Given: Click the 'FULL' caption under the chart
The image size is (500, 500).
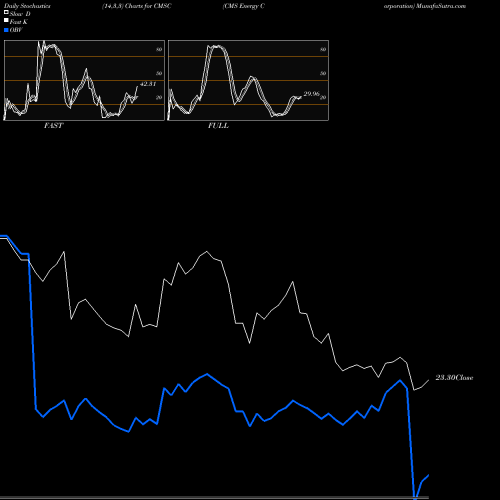Looking at the screenshot, I should tap(218, 126).
